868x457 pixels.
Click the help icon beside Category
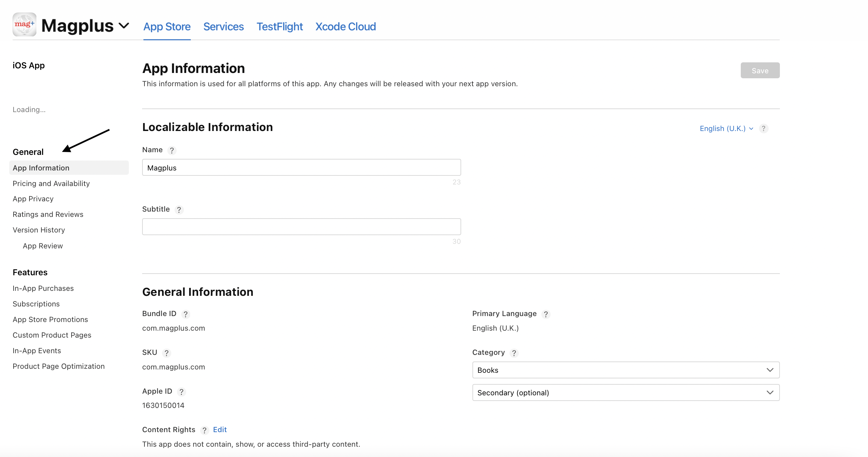(514, 353)
